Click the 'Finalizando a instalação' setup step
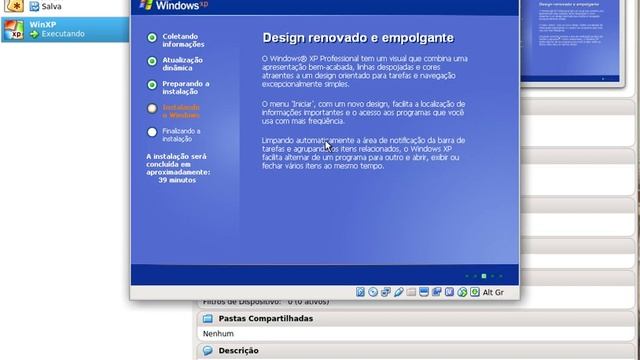640x360 pixels. tap(181, 135)
